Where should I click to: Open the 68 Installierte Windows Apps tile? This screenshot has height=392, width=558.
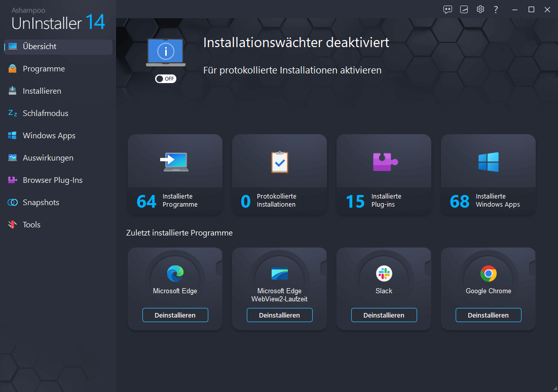[488, 174]
